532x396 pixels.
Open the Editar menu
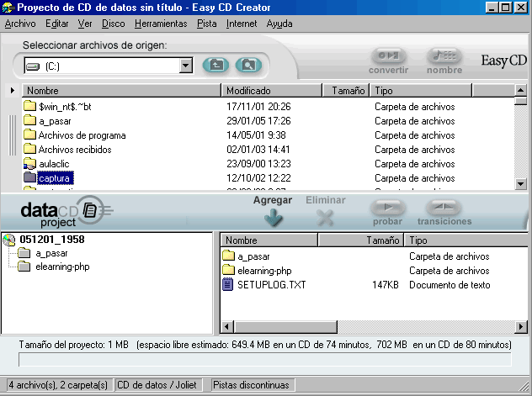(57, 24)
